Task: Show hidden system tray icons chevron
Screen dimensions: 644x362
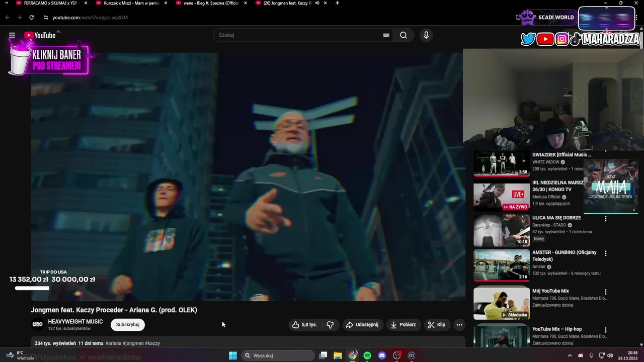Action: (570, 355)
